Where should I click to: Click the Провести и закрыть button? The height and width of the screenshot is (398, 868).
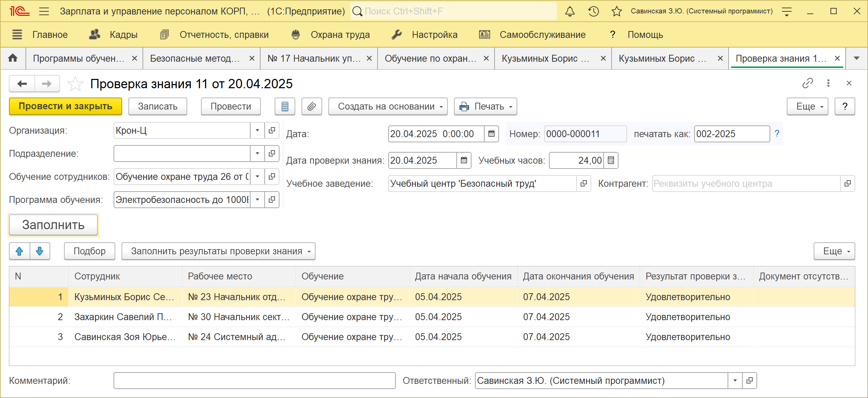(x=65, y=106)
